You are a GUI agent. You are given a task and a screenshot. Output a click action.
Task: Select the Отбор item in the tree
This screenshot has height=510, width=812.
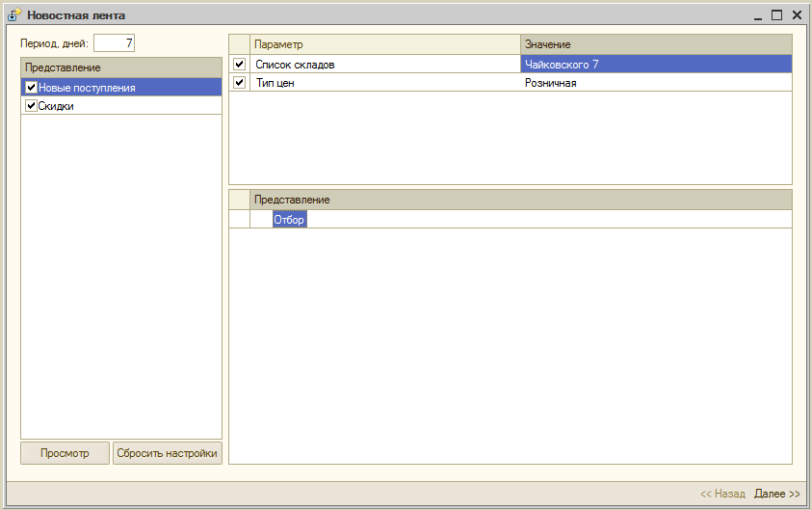pyautogui.click(x=289, y=220)
